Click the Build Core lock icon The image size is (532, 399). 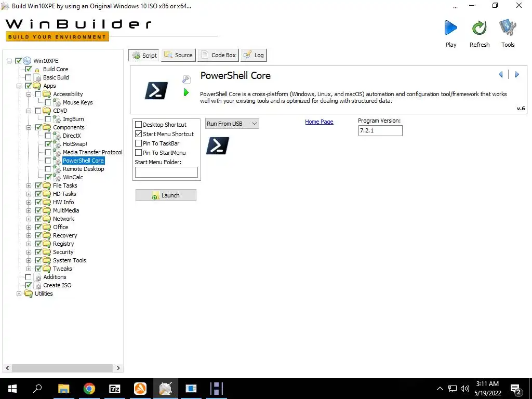pyautogui.click(x=37, y=70)
